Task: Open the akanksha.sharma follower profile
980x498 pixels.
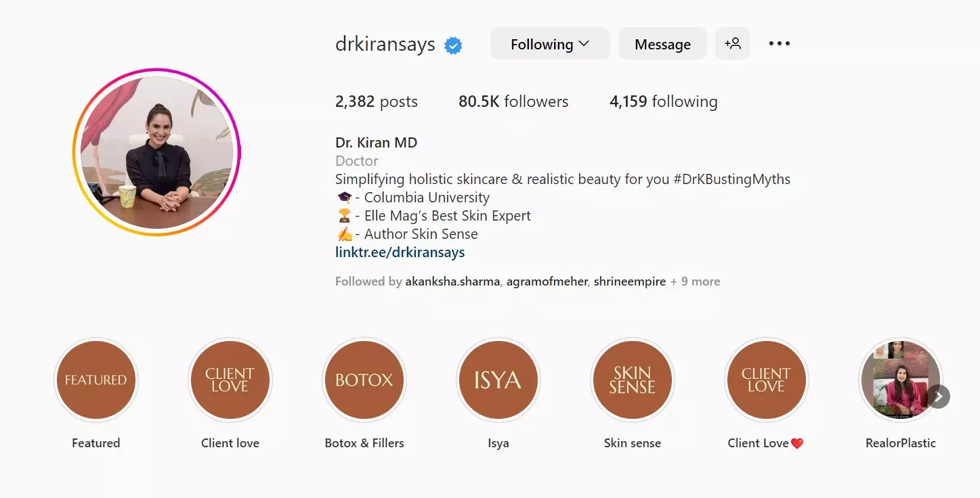Action: pos(452,281)
